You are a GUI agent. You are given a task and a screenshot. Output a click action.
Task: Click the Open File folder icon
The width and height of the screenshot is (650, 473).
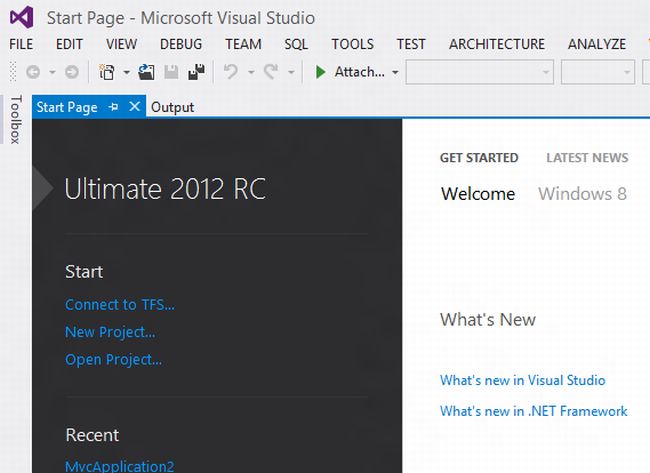click(146, 72)
